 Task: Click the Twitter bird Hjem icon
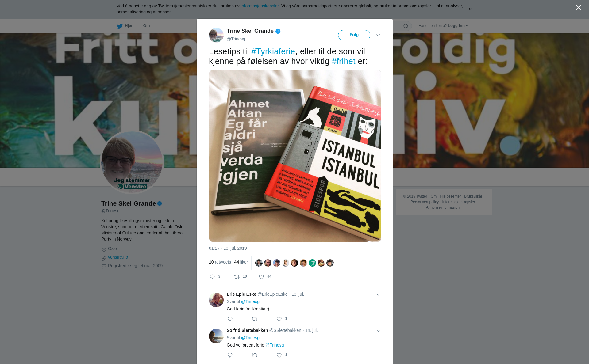pyautogui.click(x=120, y=26)
